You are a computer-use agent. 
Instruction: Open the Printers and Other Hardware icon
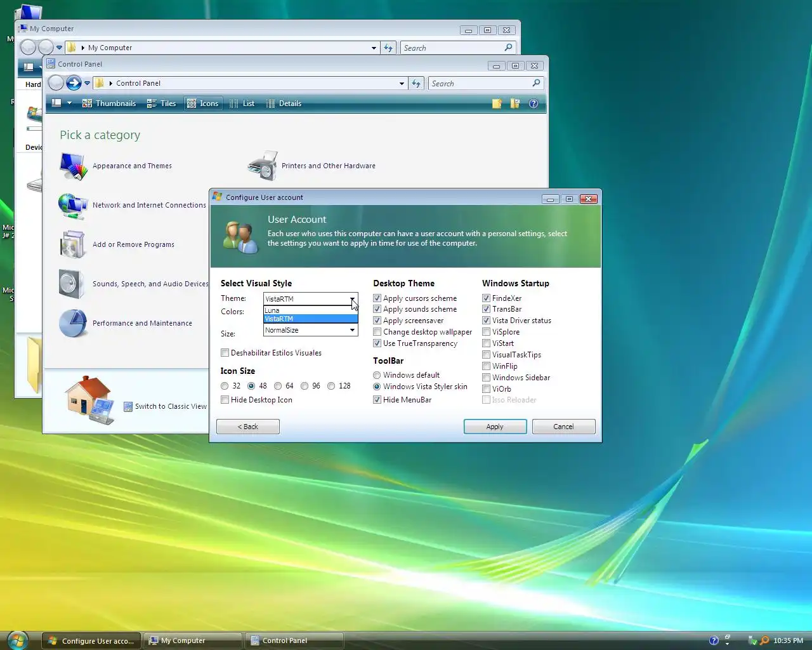(x=263, y=166)
